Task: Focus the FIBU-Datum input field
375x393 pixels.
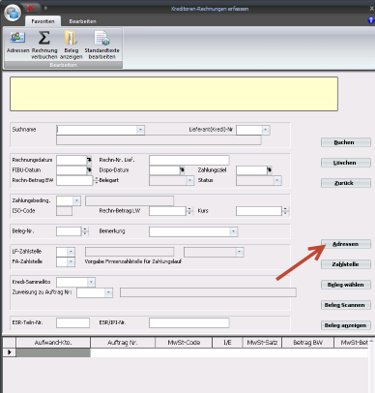Action: (x=72, y=170)
